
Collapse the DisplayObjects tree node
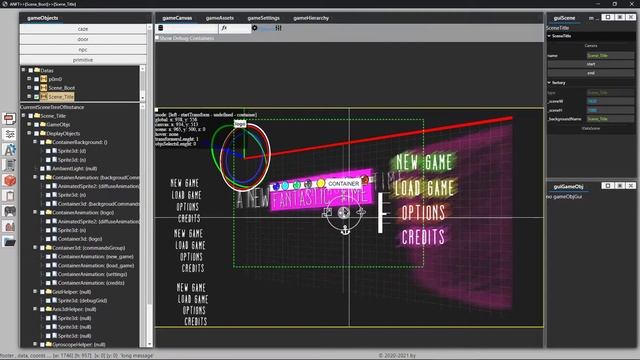pos(29,133)
